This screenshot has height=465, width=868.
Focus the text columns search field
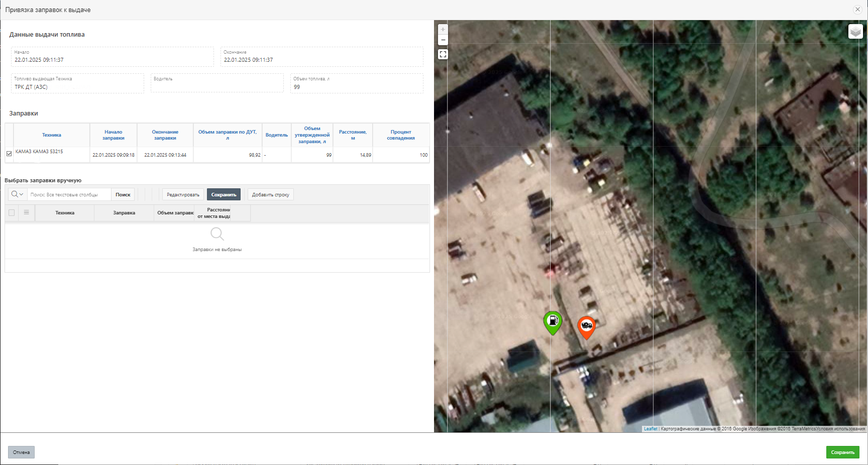[69, 195]
